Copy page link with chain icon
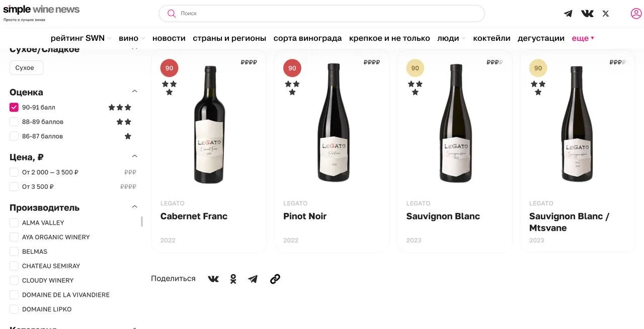Image resolution: width=644 pixels, height=329 pixels. pos(275,279)
